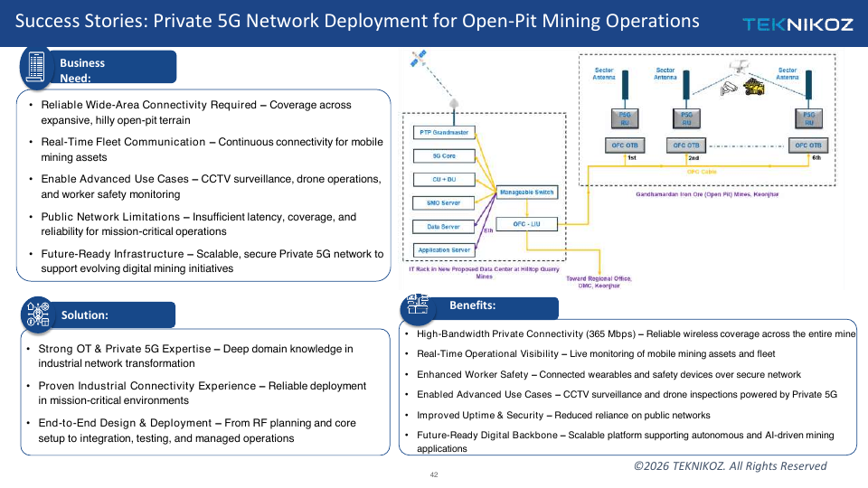Click the Solution section circular icon
868x488 pixels.
point(38,314)
